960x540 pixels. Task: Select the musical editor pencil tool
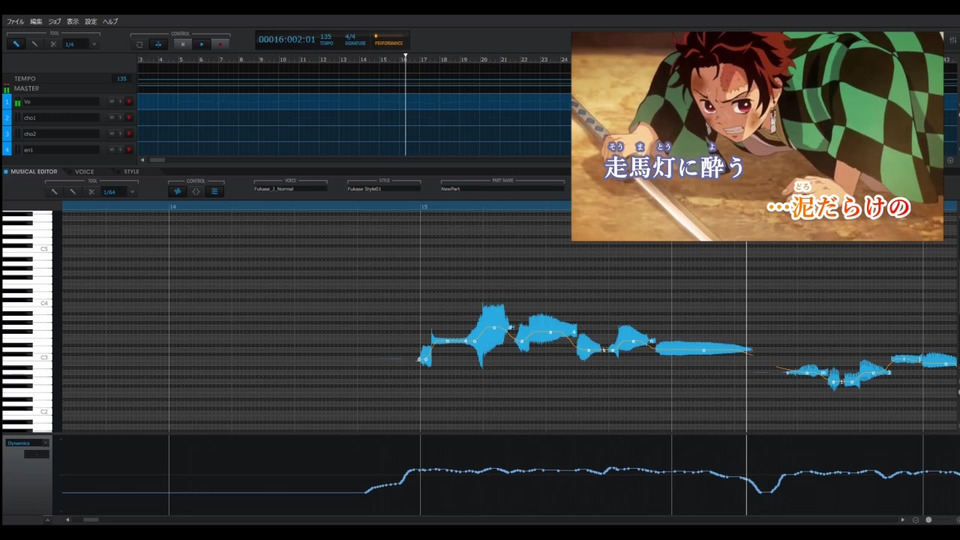54,192
